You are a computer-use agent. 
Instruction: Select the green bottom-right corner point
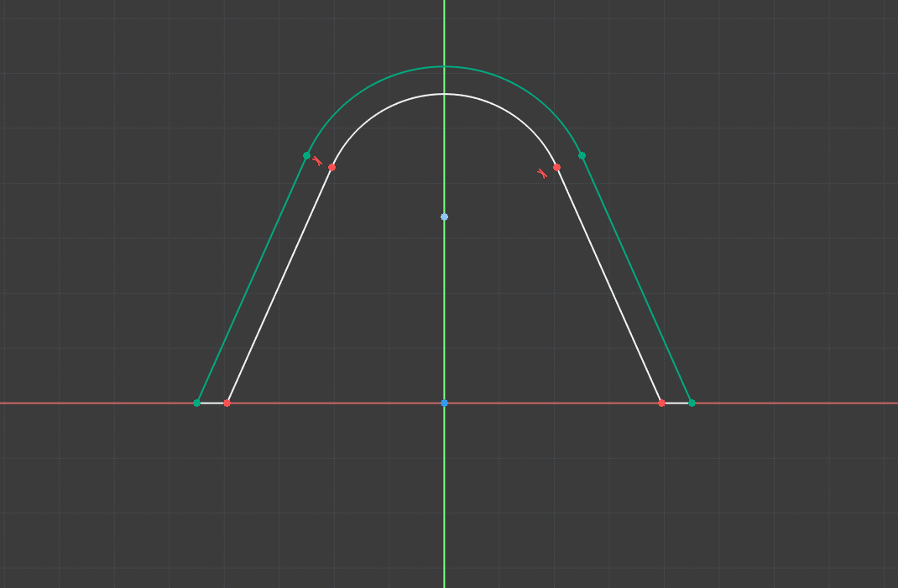coord(692,403)
